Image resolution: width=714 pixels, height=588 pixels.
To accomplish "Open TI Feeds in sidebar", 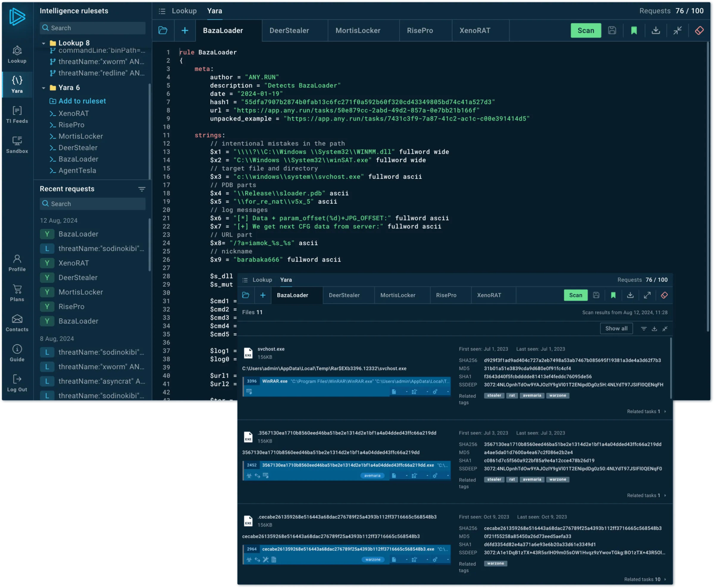I will [x=17, y=115].
